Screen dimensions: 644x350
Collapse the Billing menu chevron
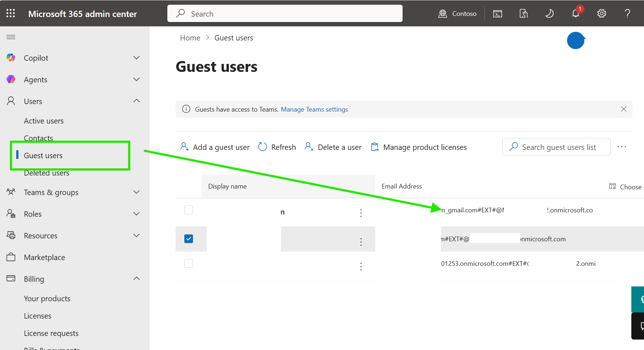[137, 279]
